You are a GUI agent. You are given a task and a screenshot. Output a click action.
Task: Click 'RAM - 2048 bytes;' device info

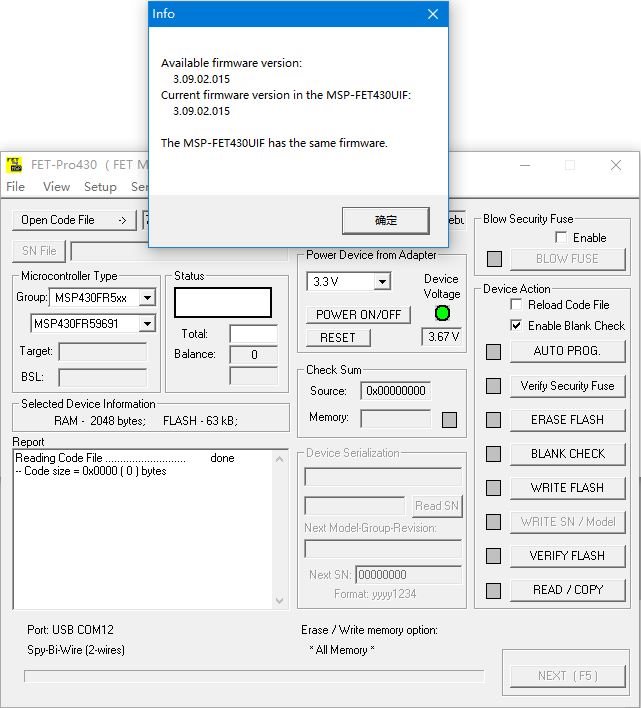100,421
